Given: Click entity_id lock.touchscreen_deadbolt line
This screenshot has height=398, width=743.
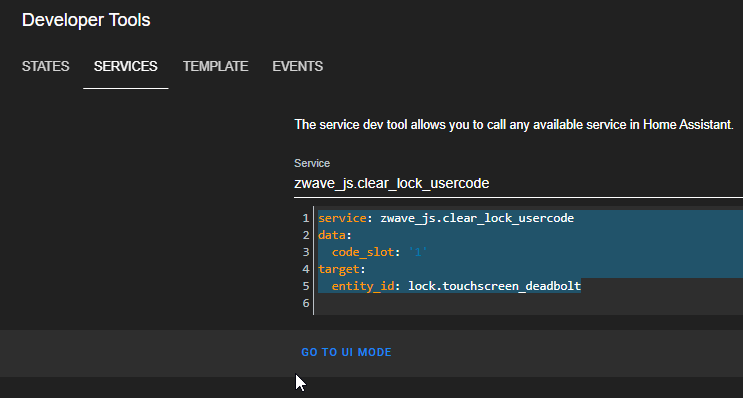Looking at the screenshot, I should pos(456,286).
